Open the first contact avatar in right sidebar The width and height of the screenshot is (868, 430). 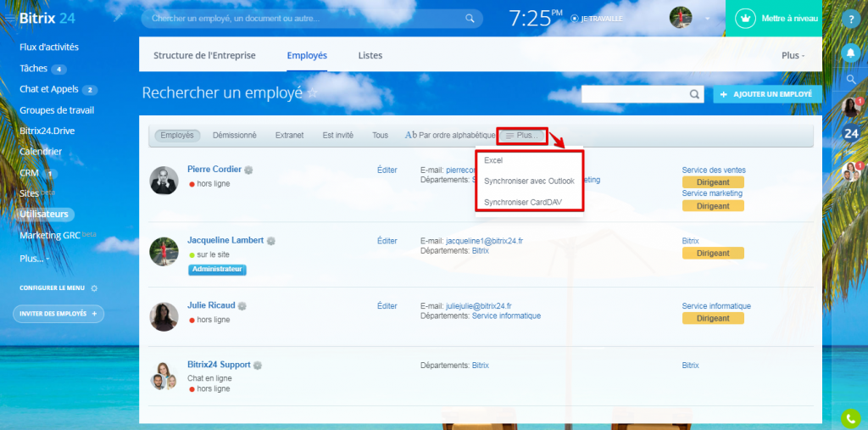[851, 107]
